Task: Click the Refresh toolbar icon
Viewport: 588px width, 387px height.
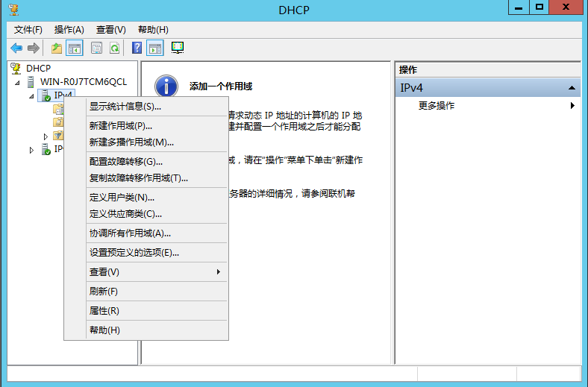Action: point(114,48)
